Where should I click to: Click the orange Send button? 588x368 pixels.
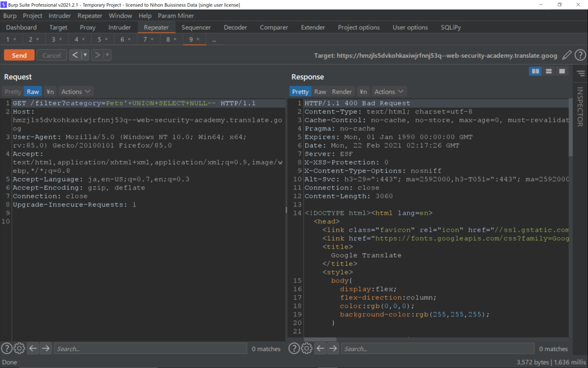tap(19, 55)
